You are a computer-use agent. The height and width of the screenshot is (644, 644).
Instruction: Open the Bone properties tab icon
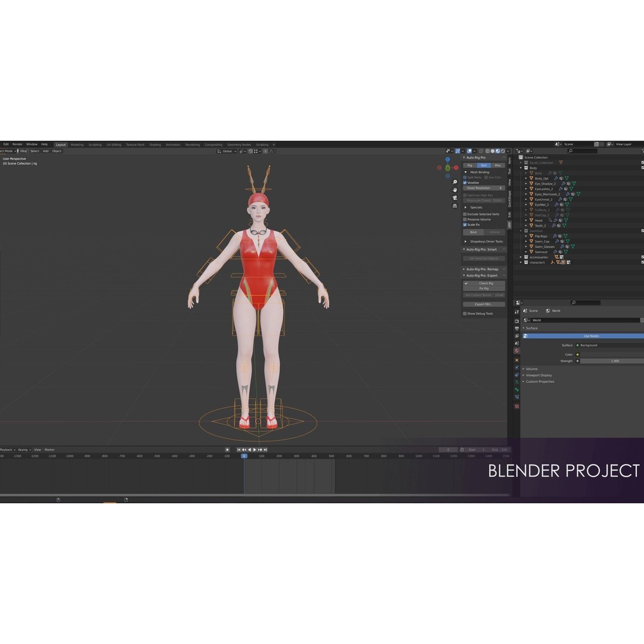pyautogui.click(x=516, y=389)
